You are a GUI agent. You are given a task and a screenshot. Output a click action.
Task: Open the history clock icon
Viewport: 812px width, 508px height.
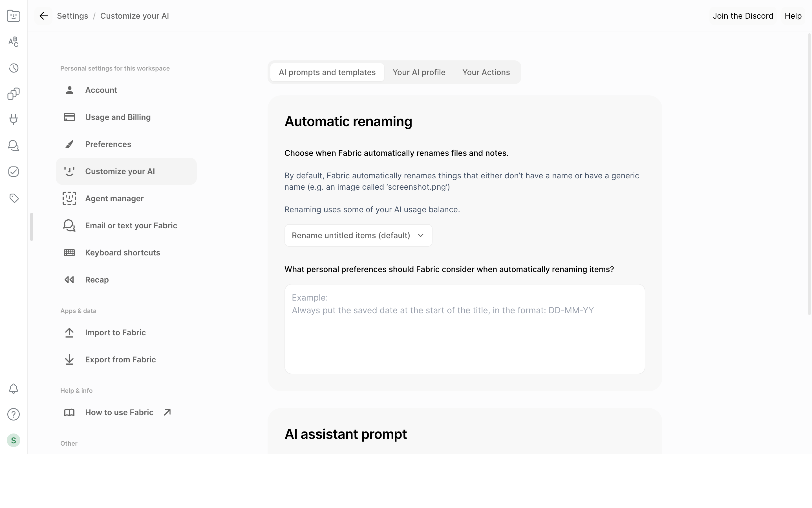click(14, 68)
